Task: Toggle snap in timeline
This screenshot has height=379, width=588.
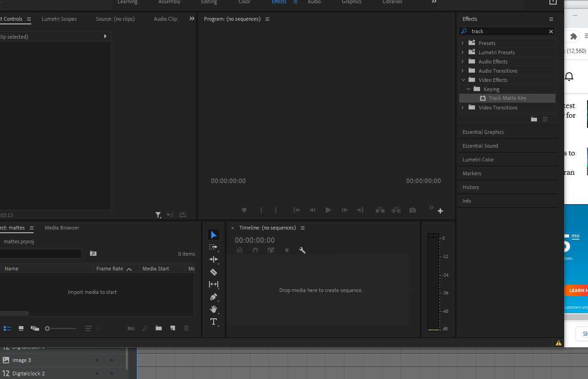Action: (x=255, y=250)
